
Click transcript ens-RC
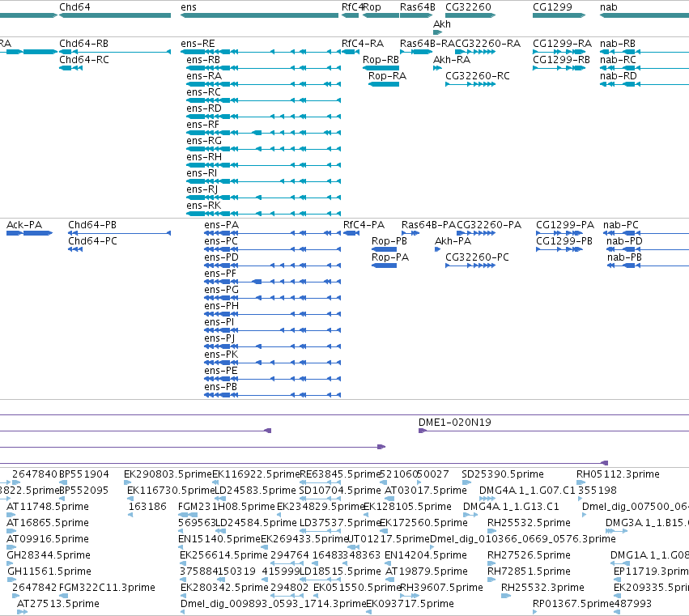pyautogui.click(x=203, y=92)
